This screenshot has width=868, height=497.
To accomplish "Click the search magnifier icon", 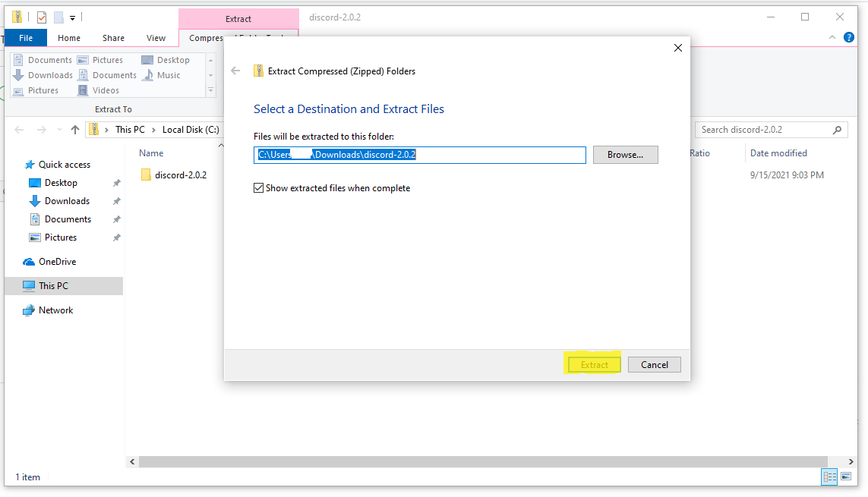I will 837,130.
